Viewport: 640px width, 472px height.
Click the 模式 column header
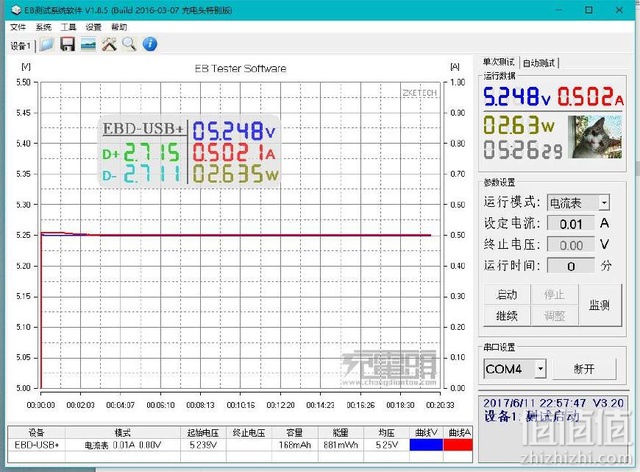click(x=122, y=433)
